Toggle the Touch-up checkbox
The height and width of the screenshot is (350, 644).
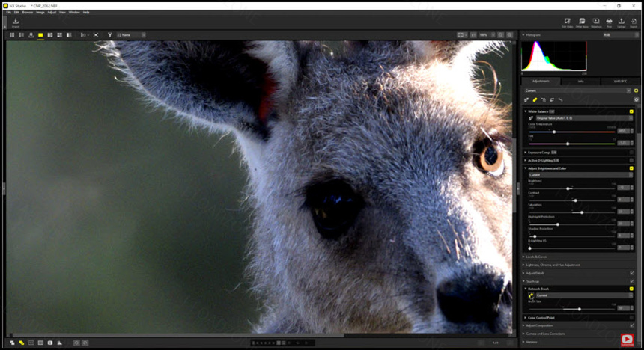tap(632, 281)
